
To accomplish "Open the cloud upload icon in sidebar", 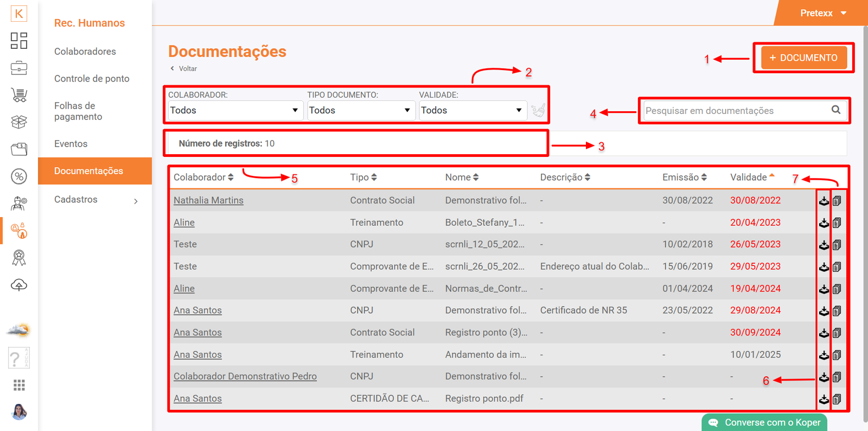I will [19, 285].
